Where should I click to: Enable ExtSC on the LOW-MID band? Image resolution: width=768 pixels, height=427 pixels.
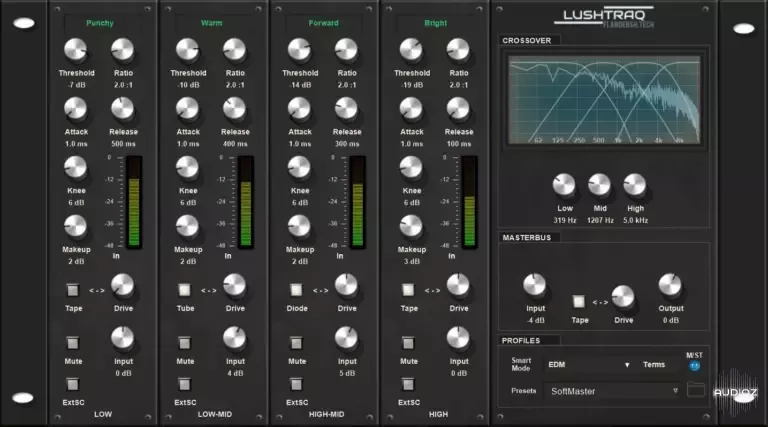(x=184, y=384)
